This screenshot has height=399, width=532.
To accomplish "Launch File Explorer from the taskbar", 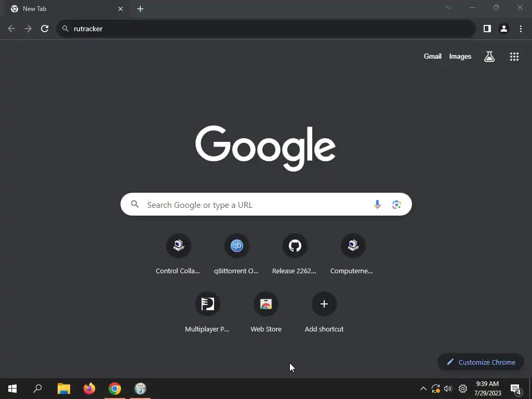I will click(64, 389).
